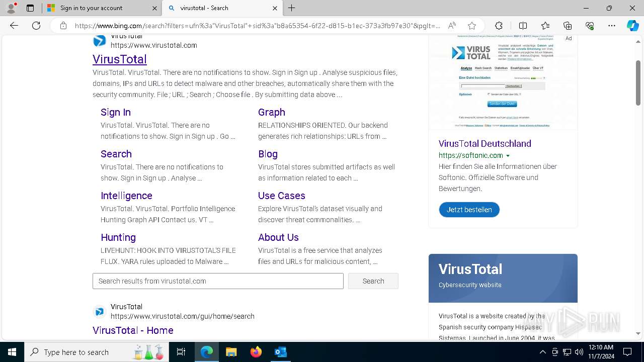Refresh the current page
Image resolution: width=644 pixels, height=362 pixels.
tap(36, 26)
